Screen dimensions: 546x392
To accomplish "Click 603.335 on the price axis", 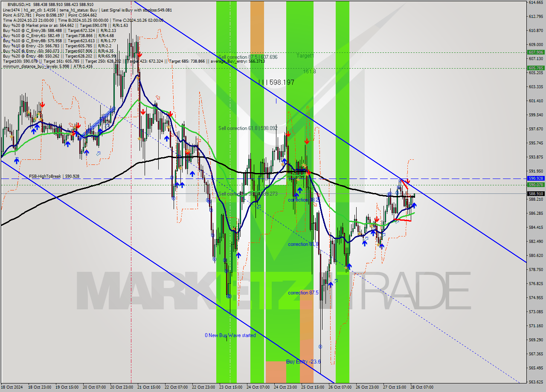I will (x=536, y=87).
